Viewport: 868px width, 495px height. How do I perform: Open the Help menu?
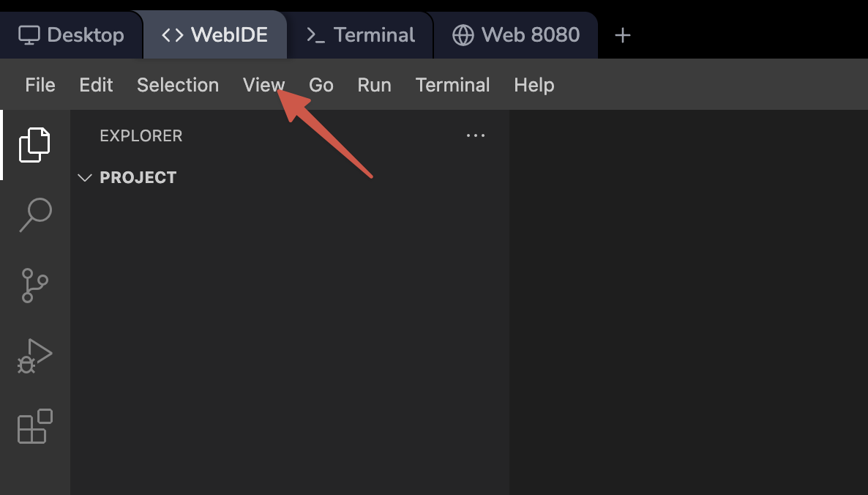(x=534, y=84)
